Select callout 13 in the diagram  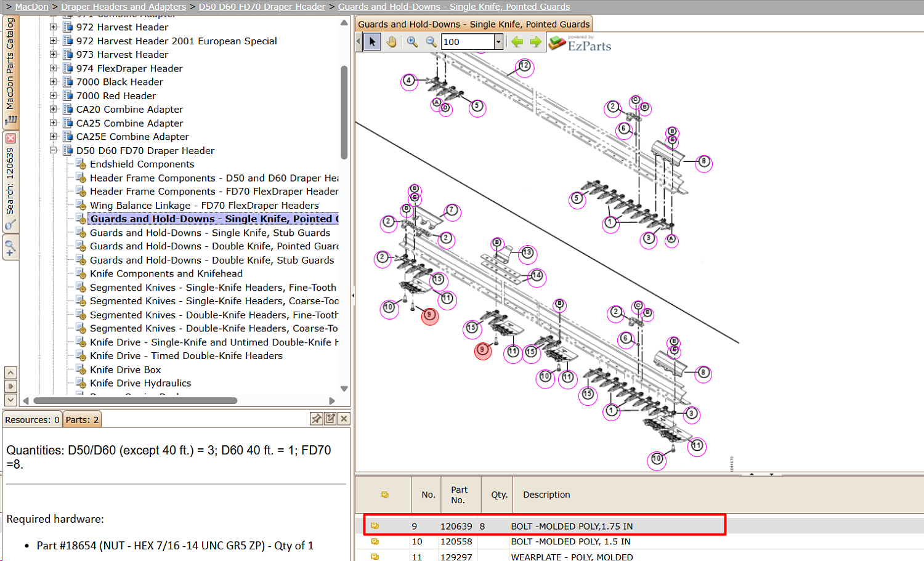(527, 252)
